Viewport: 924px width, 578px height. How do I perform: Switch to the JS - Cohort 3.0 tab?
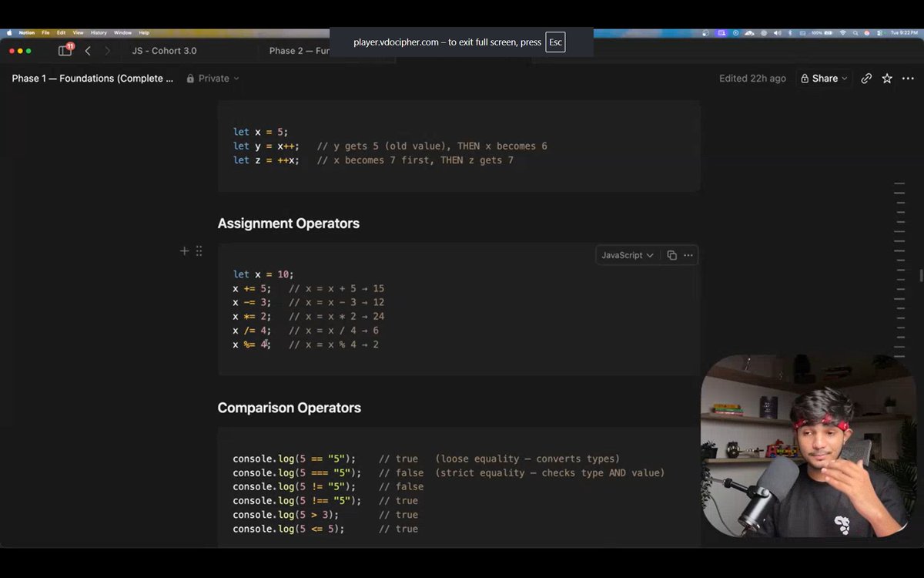tap(164, 51)
